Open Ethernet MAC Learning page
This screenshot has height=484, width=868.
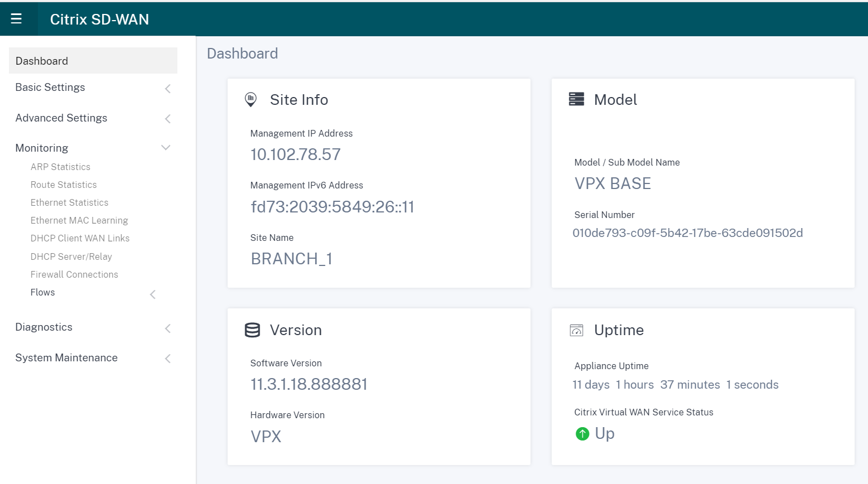[79, 220]
